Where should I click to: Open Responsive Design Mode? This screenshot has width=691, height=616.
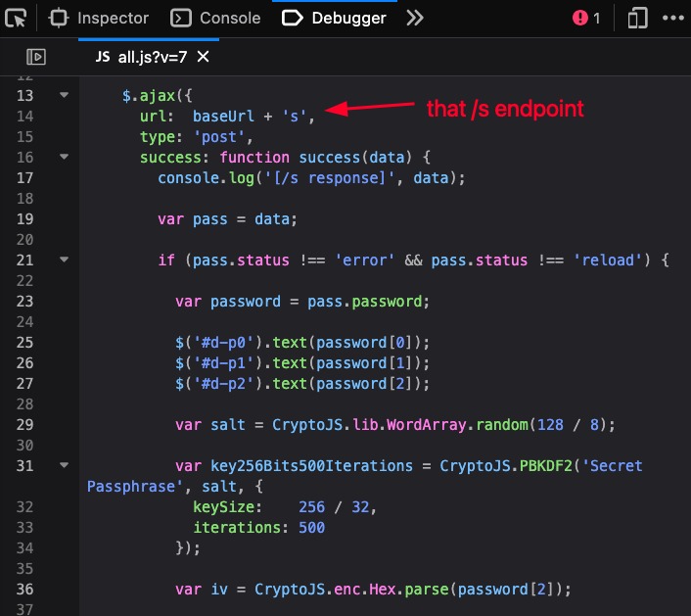[x=638, y=18]
